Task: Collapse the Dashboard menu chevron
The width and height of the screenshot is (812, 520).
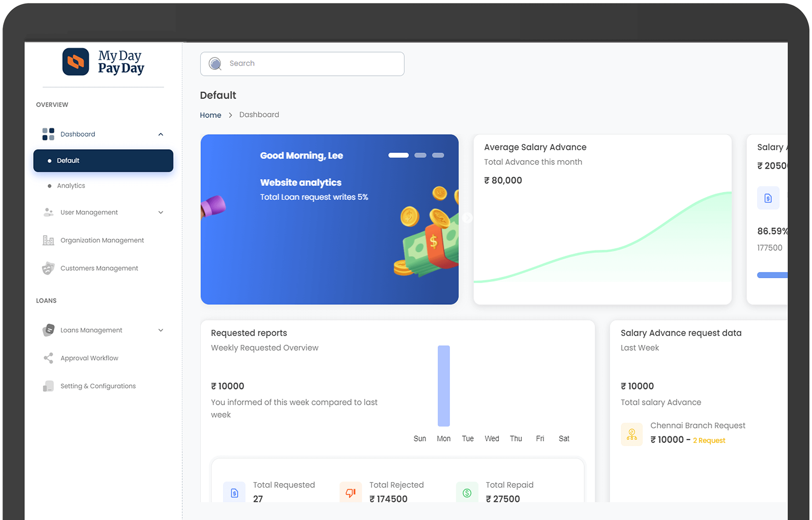Action: tap(161, 134)
